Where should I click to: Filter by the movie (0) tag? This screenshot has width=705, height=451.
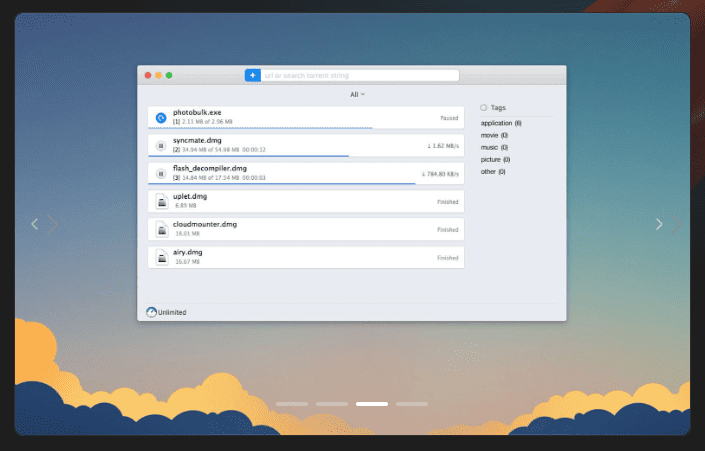[x=494, y=135]
